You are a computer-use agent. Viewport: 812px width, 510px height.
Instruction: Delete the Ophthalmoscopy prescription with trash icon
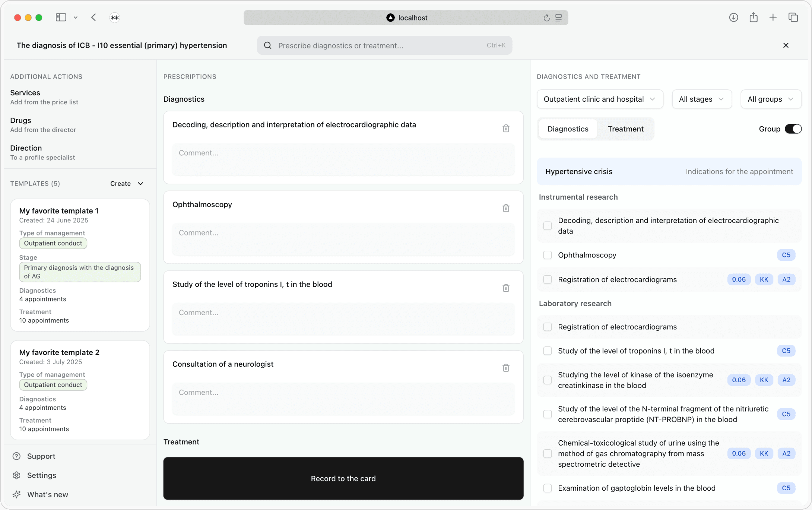(506, 208)
